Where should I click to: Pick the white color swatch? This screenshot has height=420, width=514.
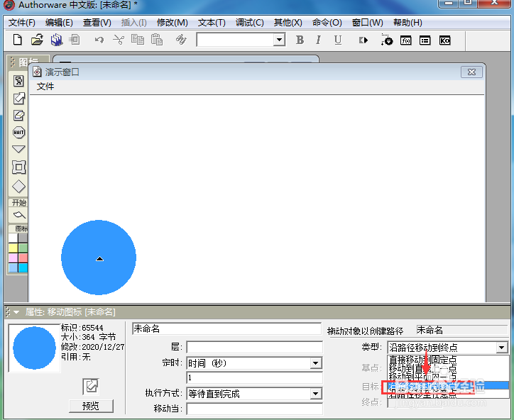[13, 238]
